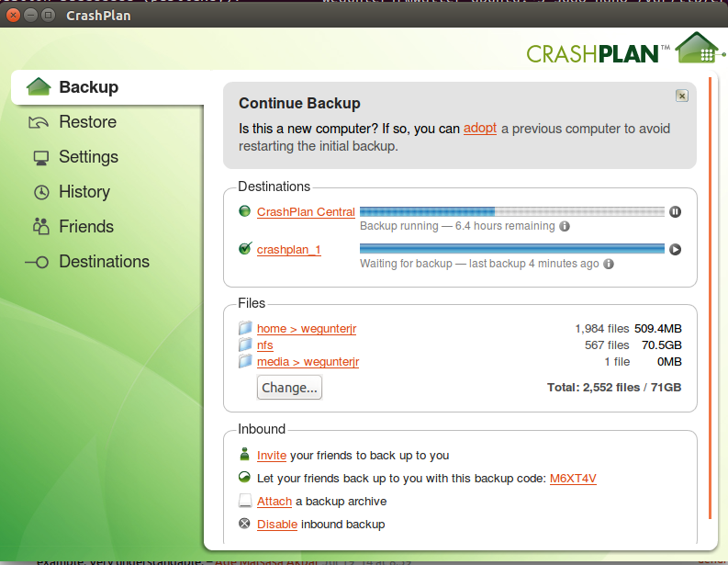This screenshot has width=728, height=565.
Task: Click the 70.5GB size value for nfs
Action: [662, 345]
